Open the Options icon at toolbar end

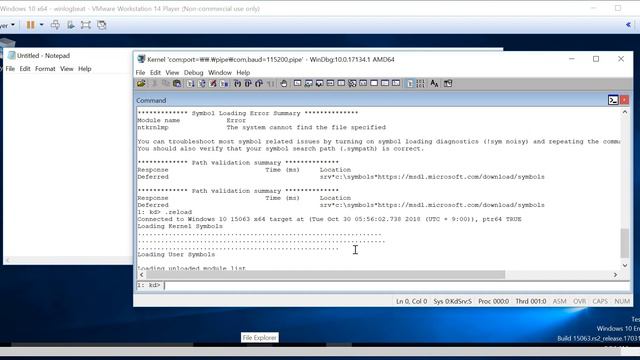(x=448, y=84)
